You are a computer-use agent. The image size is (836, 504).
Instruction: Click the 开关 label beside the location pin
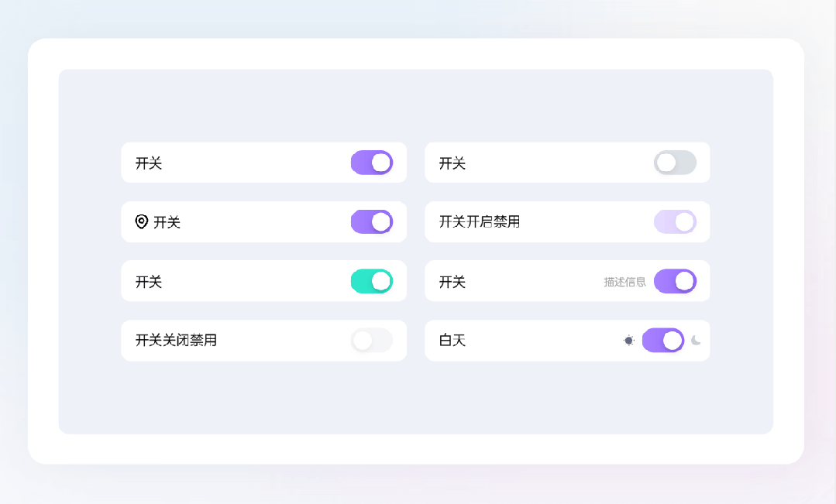pos(167,223)
